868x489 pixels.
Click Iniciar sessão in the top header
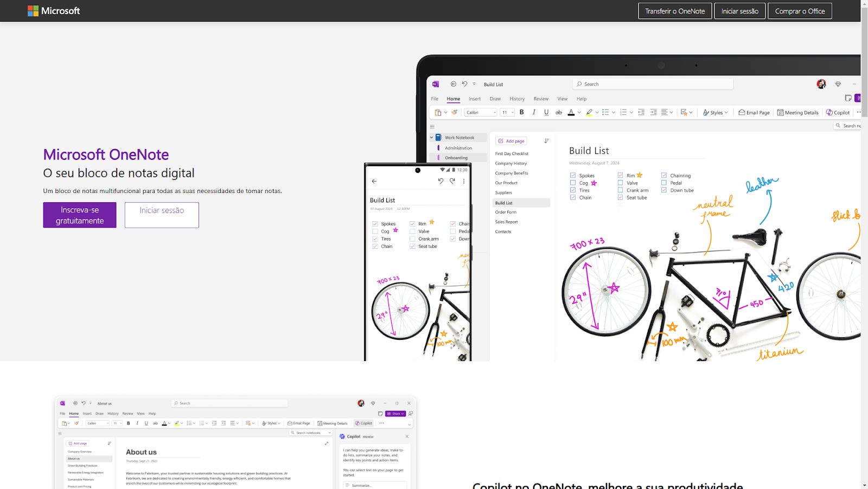(740, 11)
